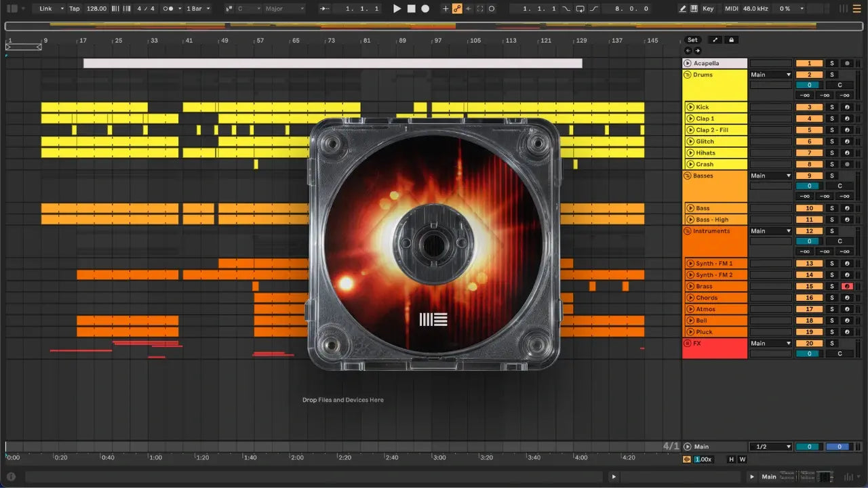
Task: Click the Set locator button
Action: (692, 40)
